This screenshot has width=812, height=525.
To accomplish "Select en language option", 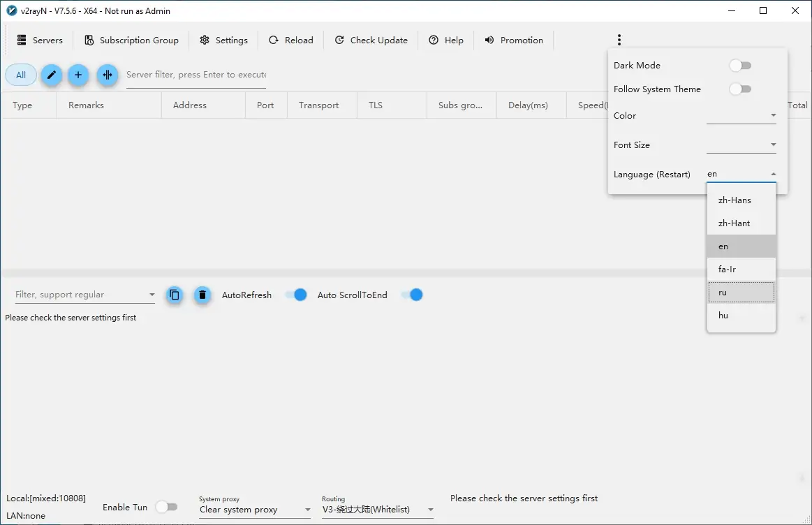I will click(741, 246).
